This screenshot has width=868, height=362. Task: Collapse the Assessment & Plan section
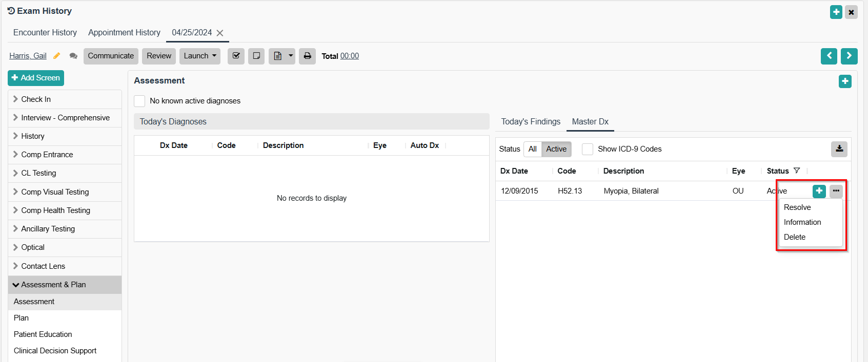click(x=53, y=285)
